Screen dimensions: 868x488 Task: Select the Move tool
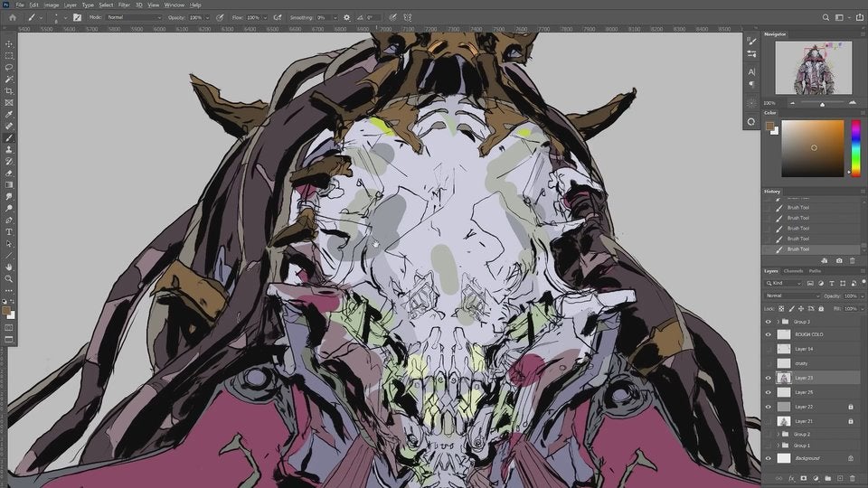click(9, 43)
